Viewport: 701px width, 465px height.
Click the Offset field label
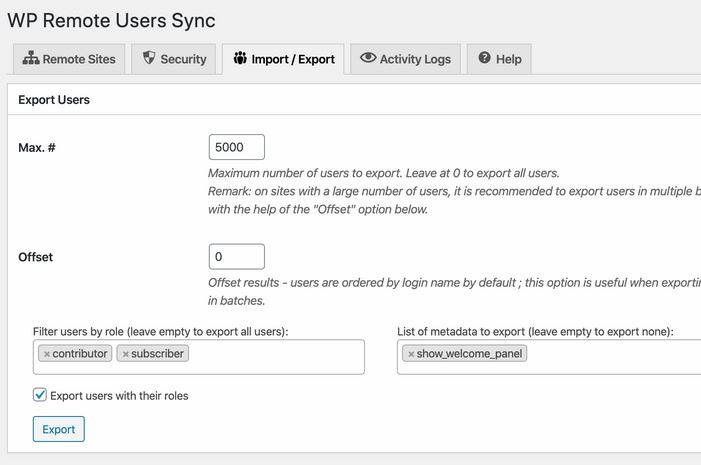click(35, 257)
